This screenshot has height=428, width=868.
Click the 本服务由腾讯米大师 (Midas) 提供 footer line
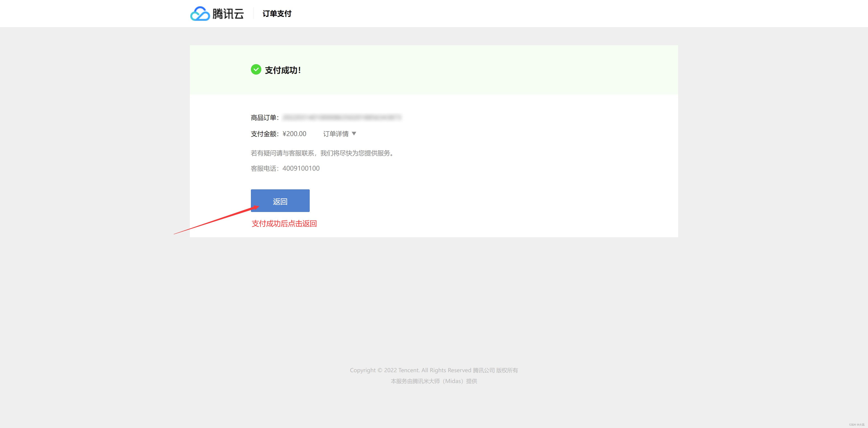pos(434,381)
